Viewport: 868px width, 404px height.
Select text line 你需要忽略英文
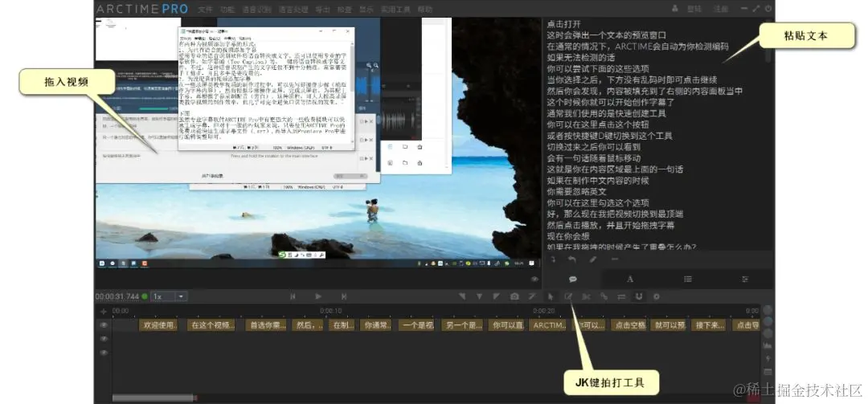pos(577,192)
